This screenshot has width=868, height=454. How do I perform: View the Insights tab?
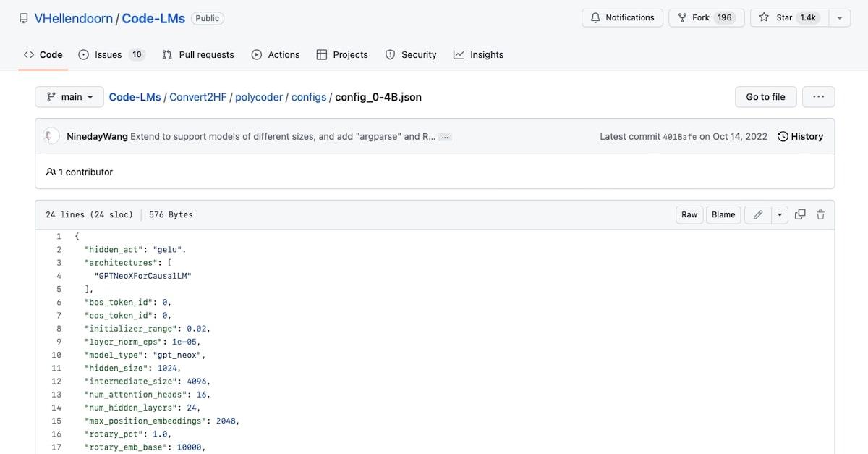(x=478, y=54)
